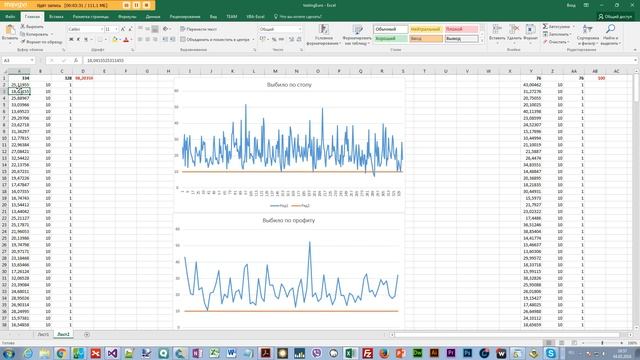The width and height of the screenshot is (640, 360).
Task: Increase decimal places icon
Action: pos(291,40)
